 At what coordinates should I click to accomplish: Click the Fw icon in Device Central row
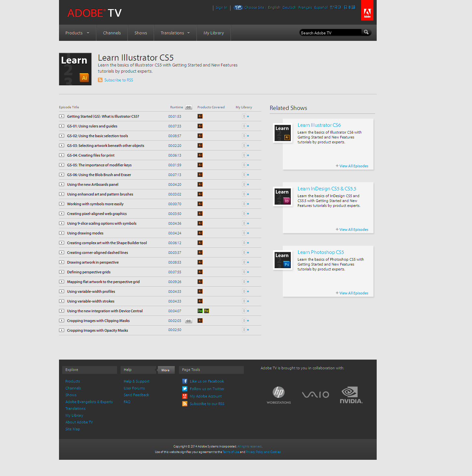206,311
